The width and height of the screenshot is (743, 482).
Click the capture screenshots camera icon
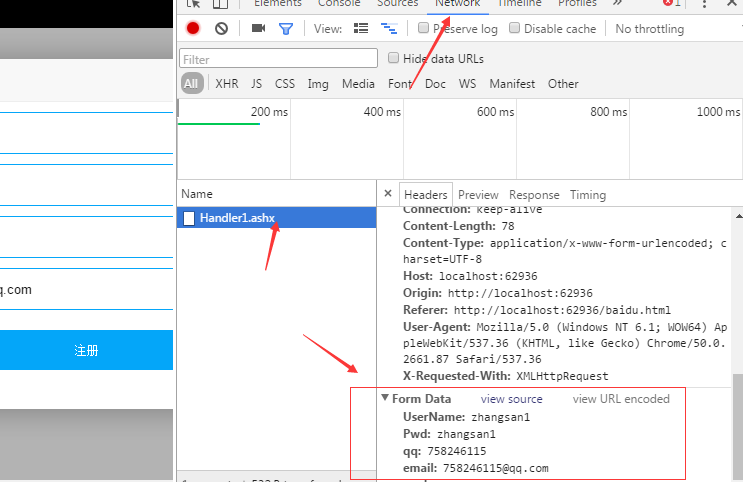(x=259, y=29)
